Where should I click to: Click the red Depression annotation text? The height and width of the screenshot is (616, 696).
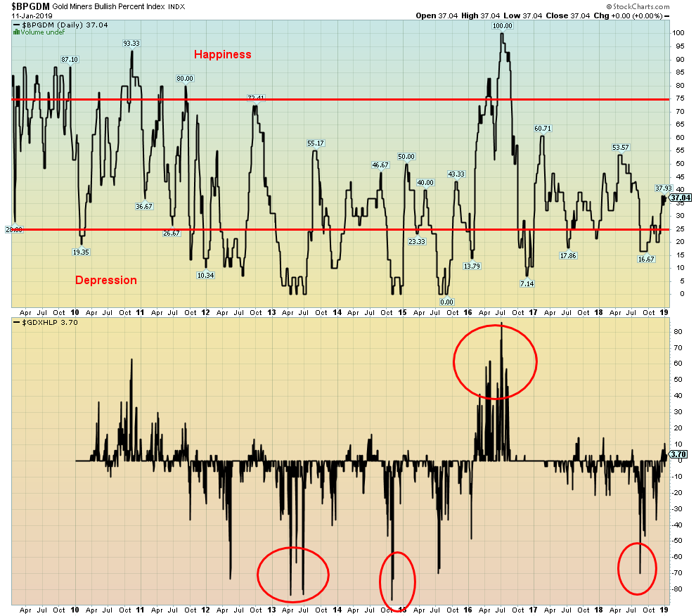coord(105,281)
